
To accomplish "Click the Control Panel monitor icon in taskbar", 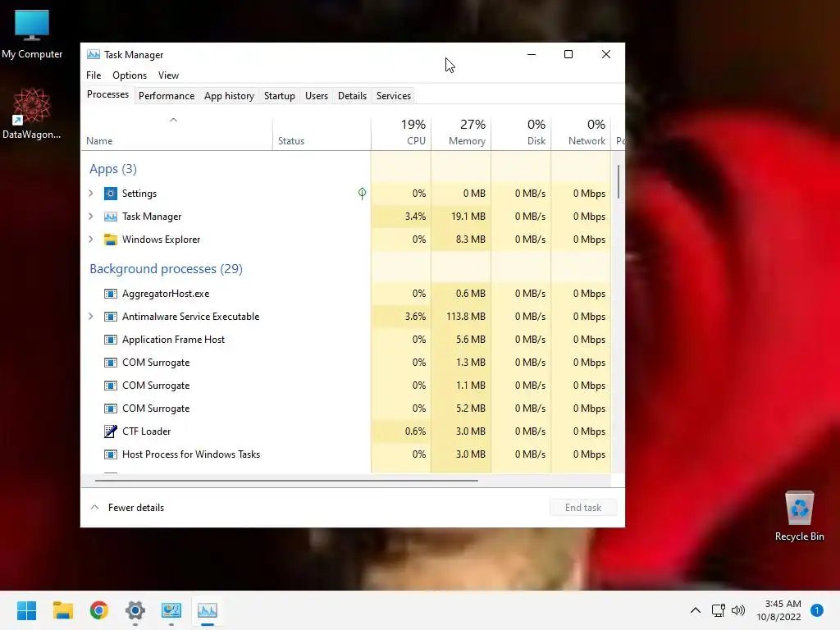I will (171, 610).
